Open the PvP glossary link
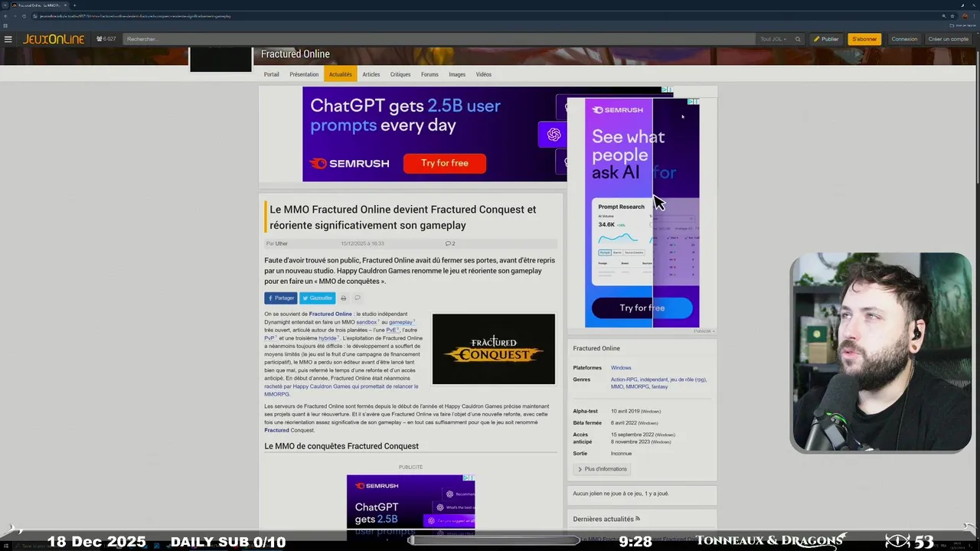The height and width of the screenshot is (551, 980). click(x=270, y=337)
